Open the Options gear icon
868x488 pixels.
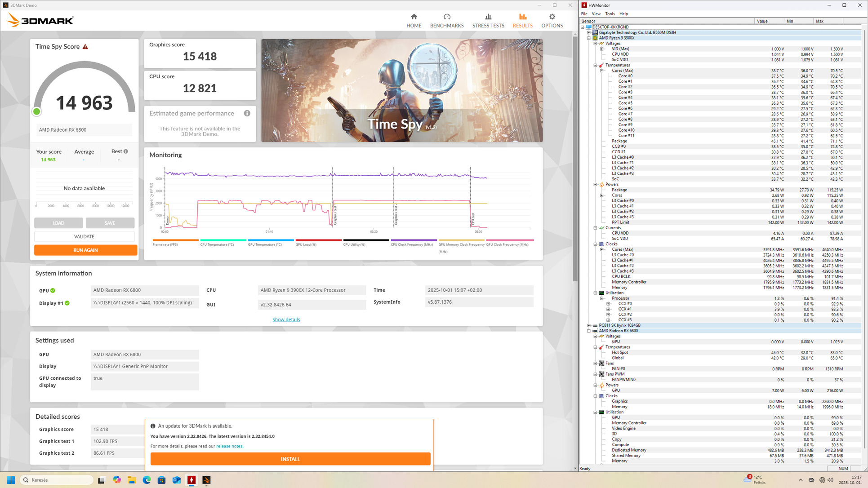(552, 17)
